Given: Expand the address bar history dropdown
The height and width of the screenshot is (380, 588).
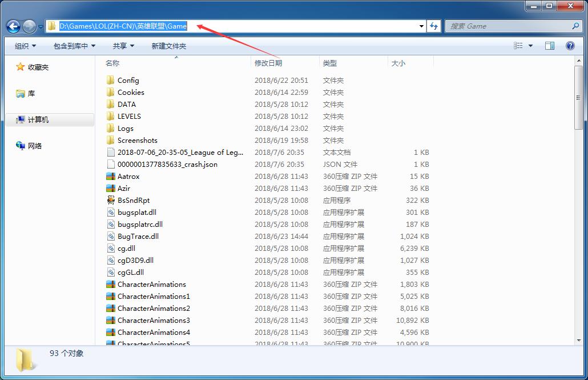Looking at the screenshot, I should coord(421,26).
